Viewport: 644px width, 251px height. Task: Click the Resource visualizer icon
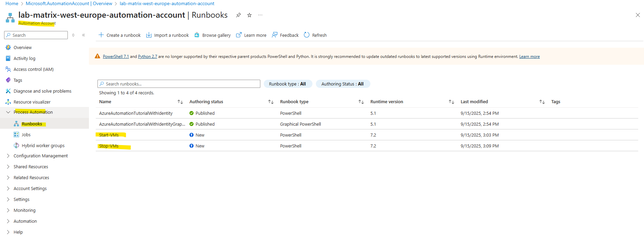click(x=8, y=102)
